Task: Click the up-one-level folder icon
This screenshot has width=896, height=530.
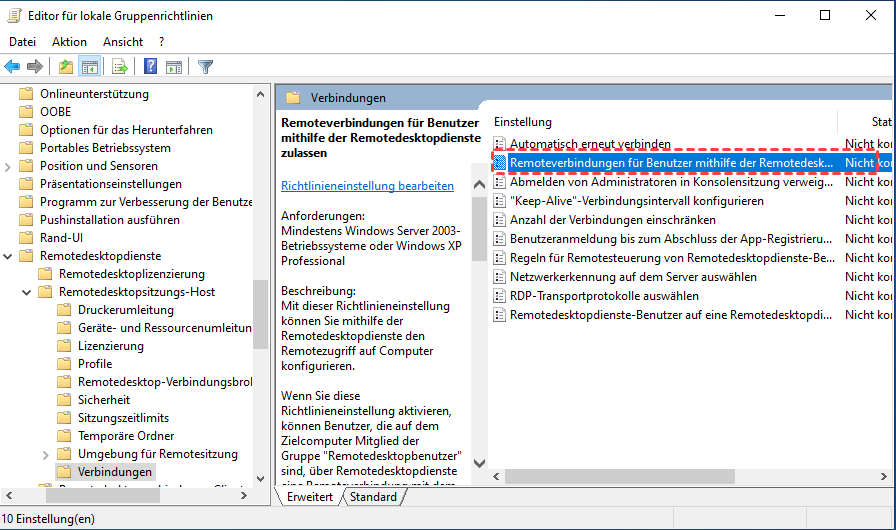Action: [66, 67]
